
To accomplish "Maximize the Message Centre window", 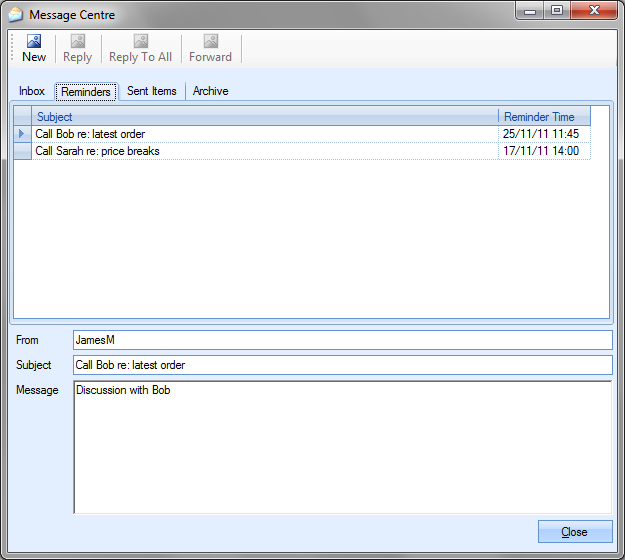I will click(x=557, y=11).
